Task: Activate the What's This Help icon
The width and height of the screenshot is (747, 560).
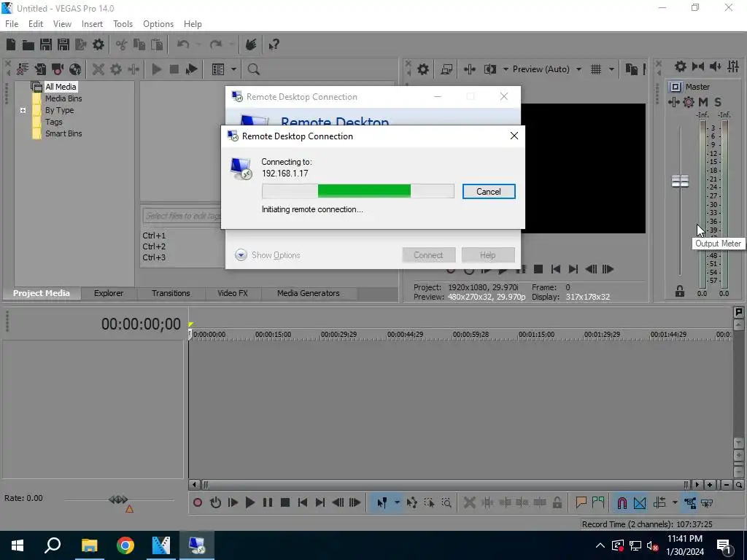Action: [x=274, y=44]
